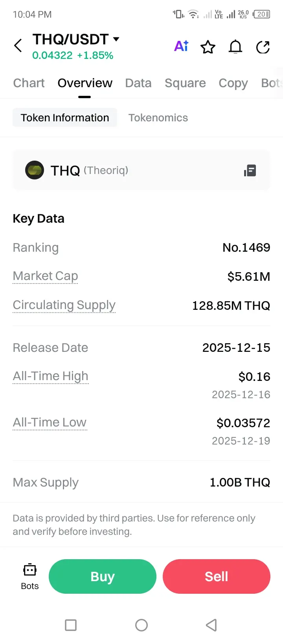Open THQ token document icon
This screenshot has width=283, height=644.
(250, 171)
